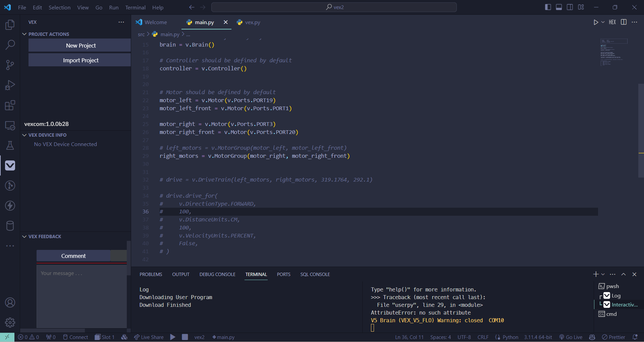Click the Comment button
The height and width of the screenshot is (342, 644).
(x=73, y=256)
